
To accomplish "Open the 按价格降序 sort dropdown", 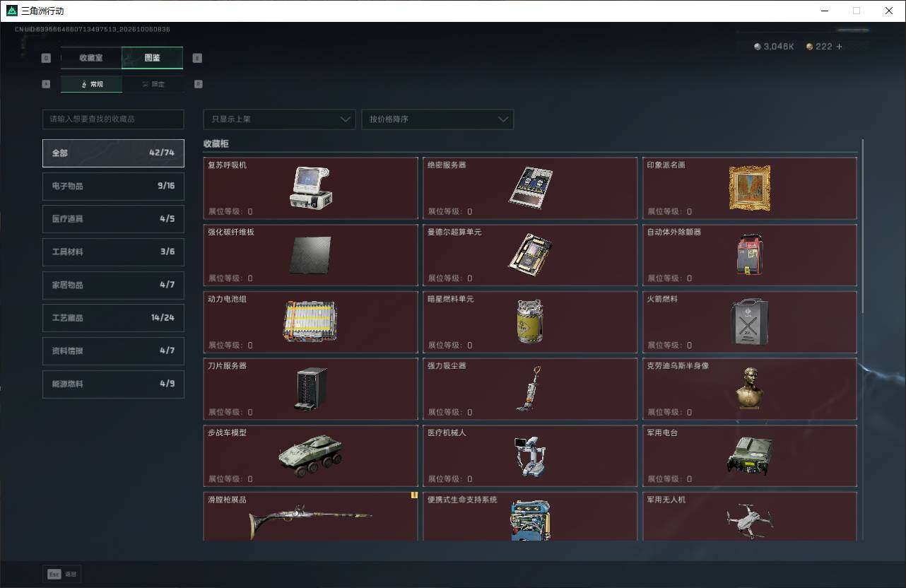I will pyautogui.click(x=437, y=119).
